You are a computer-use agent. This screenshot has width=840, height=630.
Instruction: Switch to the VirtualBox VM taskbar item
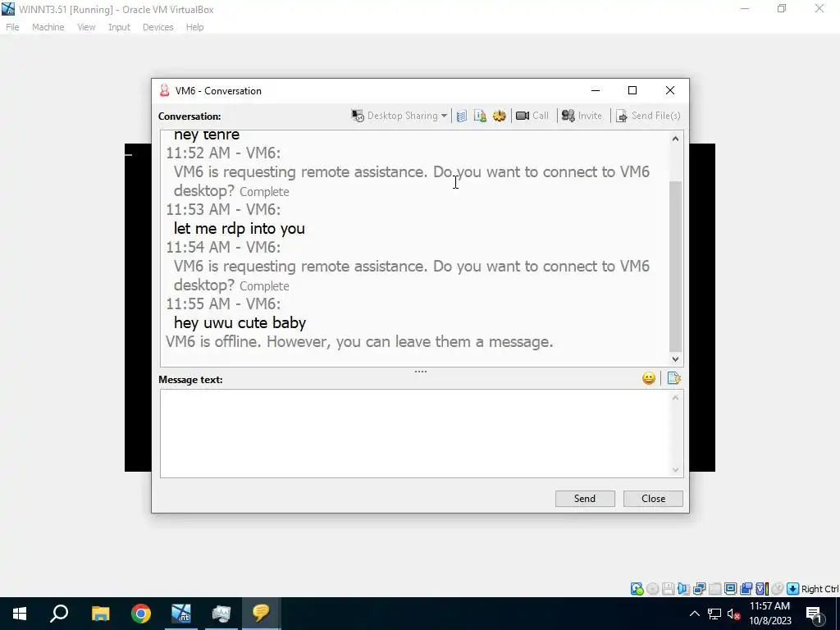click(181, 614)
